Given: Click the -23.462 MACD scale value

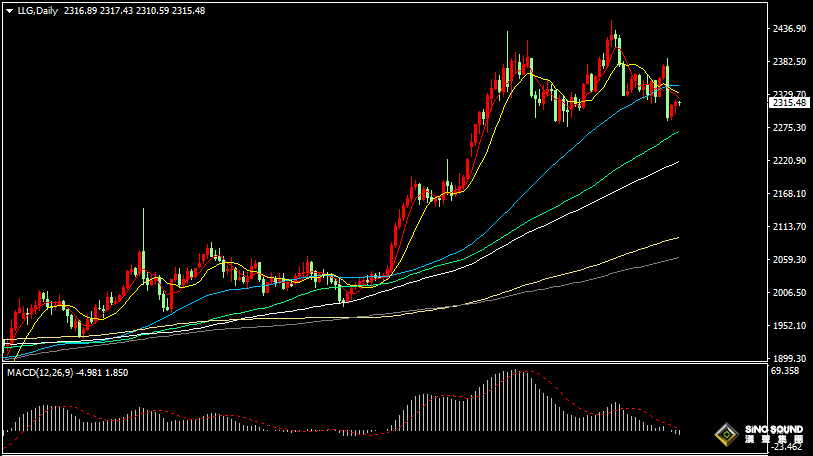Looking at the screenshot, I should 784,448.
